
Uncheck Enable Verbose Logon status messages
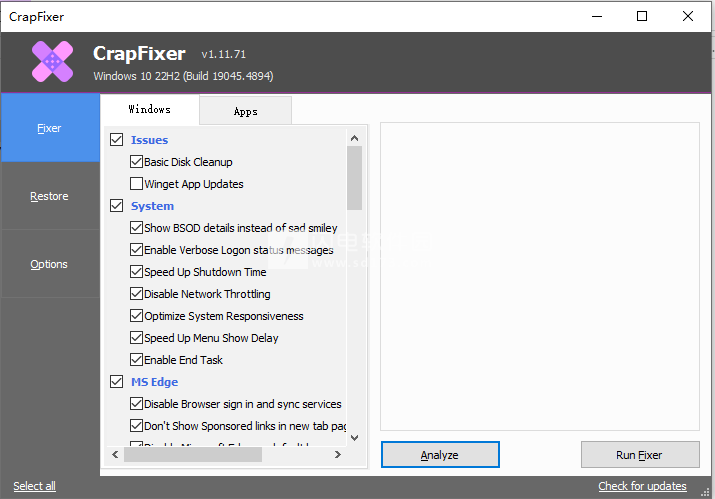click(136, 250)
